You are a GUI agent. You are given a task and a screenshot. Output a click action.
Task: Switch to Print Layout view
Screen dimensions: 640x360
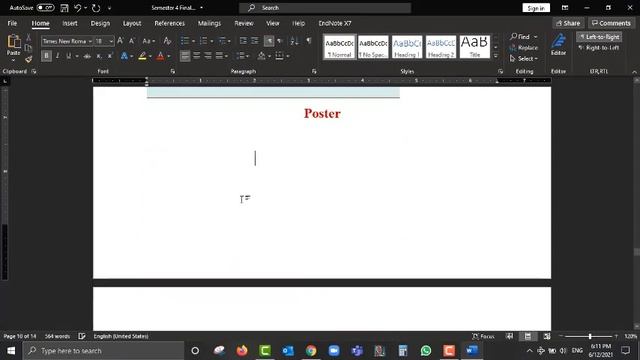[528, 336]
